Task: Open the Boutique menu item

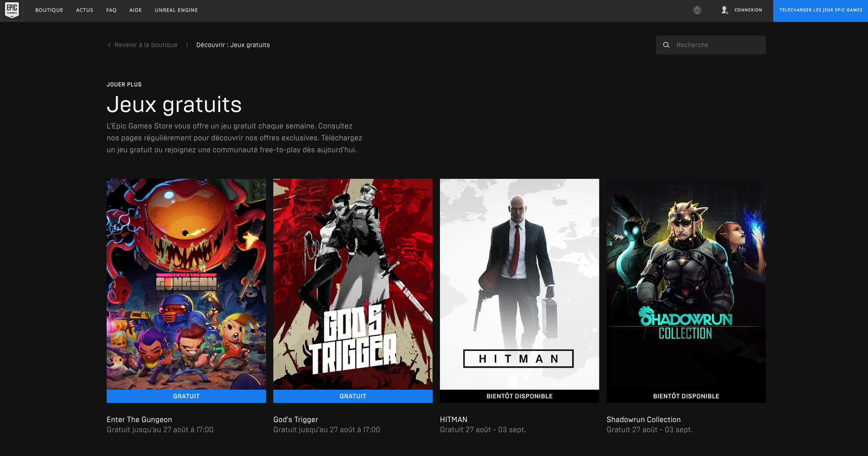Action: pyautogui.click(x=49, y=10)
